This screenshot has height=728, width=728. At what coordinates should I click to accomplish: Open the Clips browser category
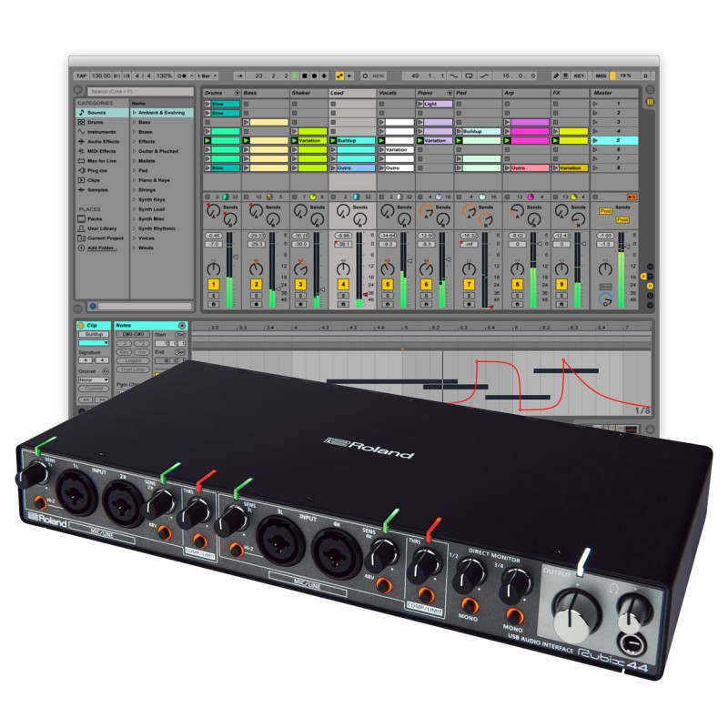coord(102,180)
